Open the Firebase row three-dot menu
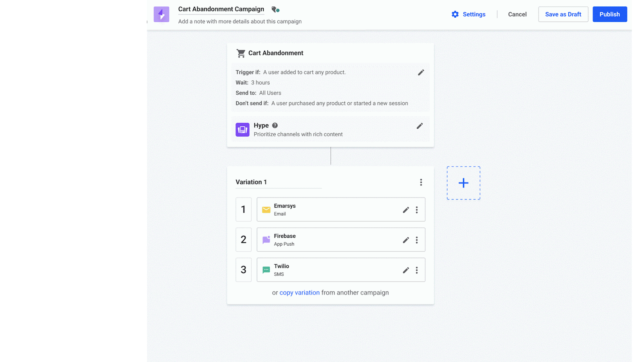644x362 pixels. click(417, 240)
